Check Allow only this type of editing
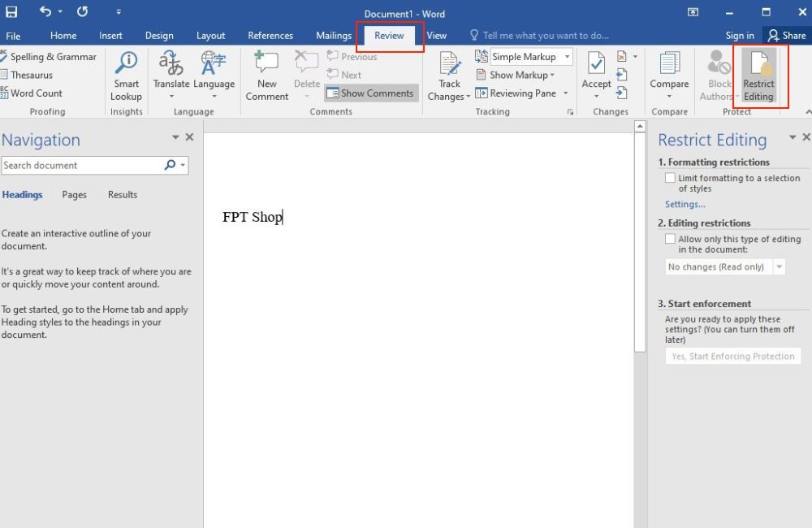 670,239
